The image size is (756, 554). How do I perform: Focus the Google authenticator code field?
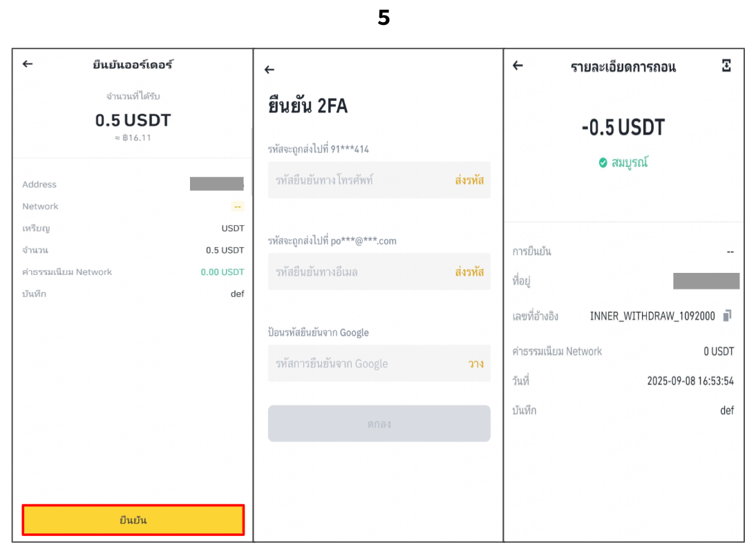pyautogui.click(x=363, y=364)
